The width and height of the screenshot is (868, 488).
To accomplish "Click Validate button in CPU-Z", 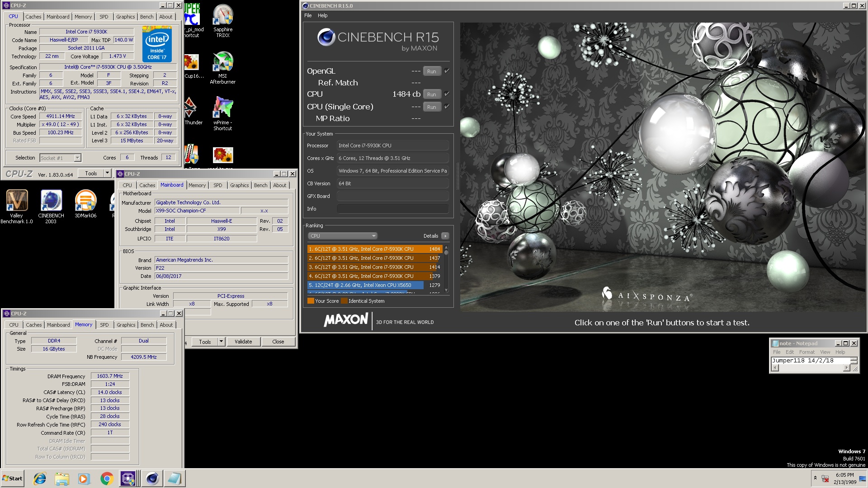I will point(243,342).
